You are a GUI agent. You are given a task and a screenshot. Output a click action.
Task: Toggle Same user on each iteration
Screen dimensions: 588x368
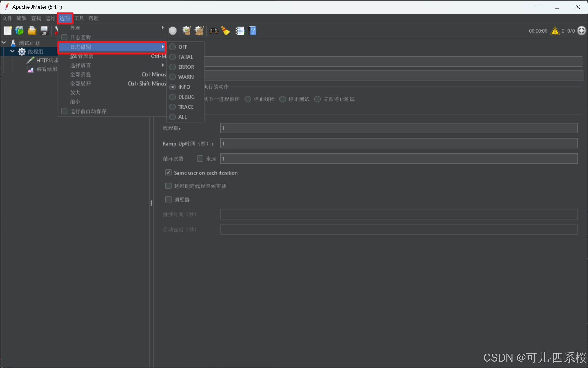click(x=168, y=173)
